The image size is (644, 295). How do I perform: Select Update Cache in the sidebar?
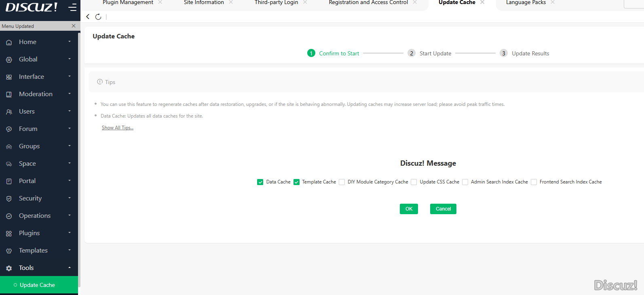(x=37, y=285)
